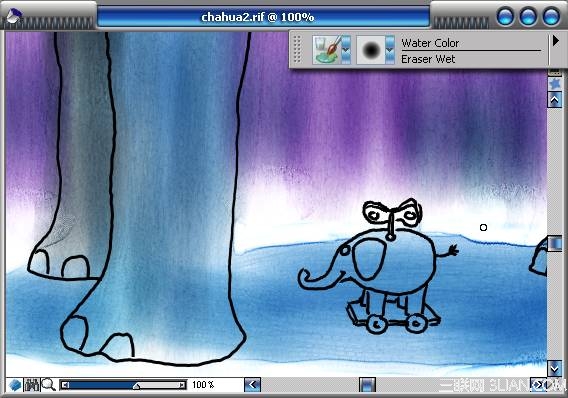Image resolution: width=568 pixels, height=398 pixels.
Task: Toggle the blue star icon above scrollbar
Action: click(x=555, y=84)
